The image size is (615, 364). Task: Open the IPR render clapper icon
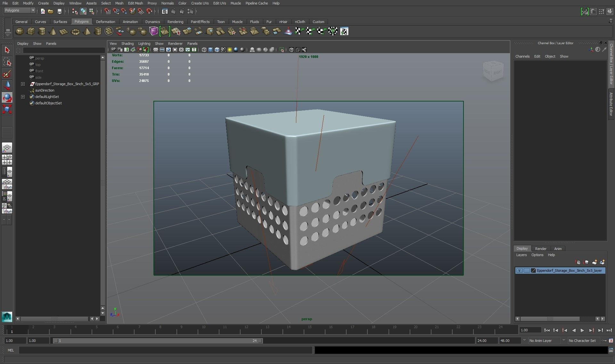pyautogui.click(x=182, y=12)
